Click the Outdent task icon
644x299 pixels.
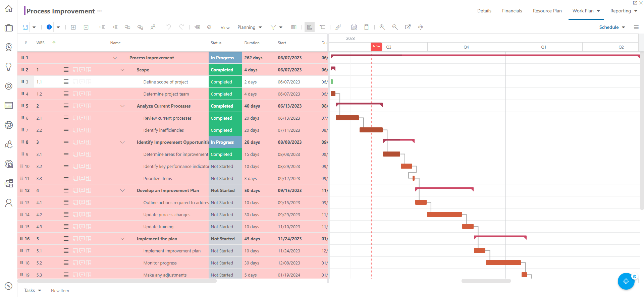[102, 27]
